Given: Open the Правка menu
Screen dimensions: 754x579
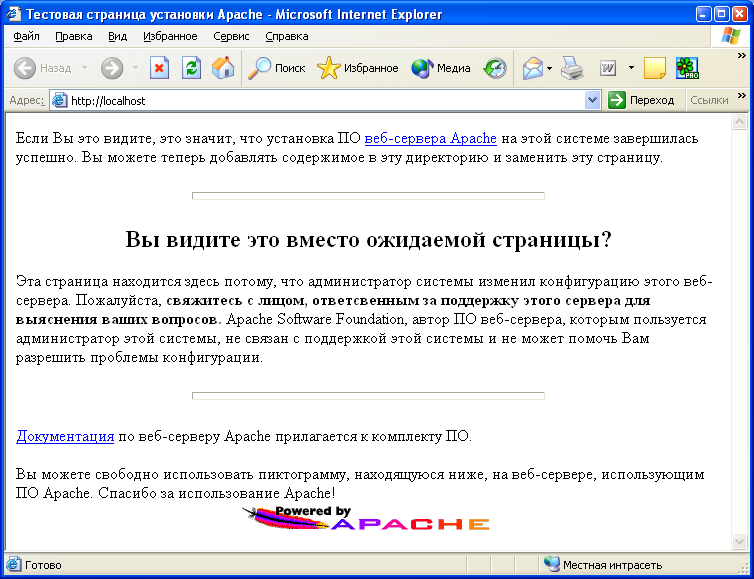Looking at the screenshot, I should [x=74, y=37].
